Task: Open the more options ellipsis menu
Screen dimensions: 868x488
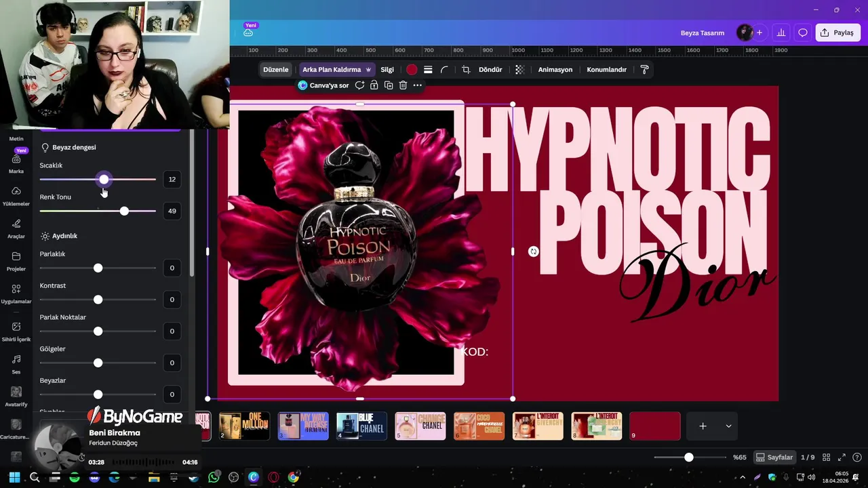Action: [417, 85]
